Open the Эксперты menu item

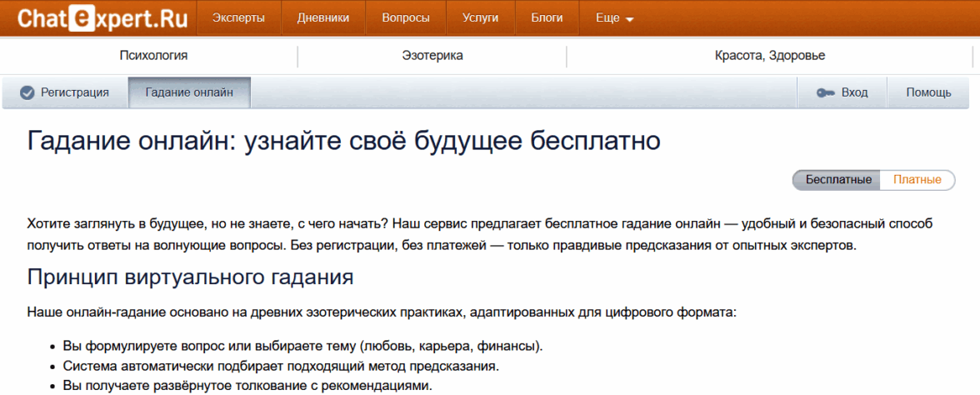[x=238, y=17]
